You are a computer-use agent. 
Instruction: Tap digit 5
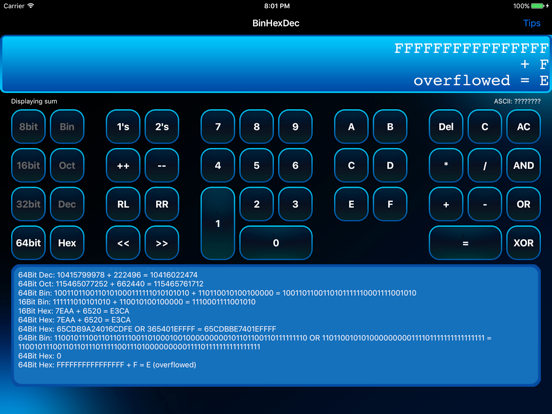pyautogui.click(x=257, y=165)
